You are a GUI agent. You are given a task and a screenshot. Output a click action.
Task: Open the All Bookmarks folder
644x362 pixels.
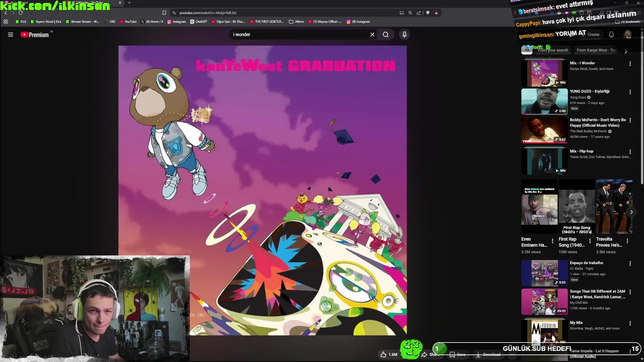(628, 22)
